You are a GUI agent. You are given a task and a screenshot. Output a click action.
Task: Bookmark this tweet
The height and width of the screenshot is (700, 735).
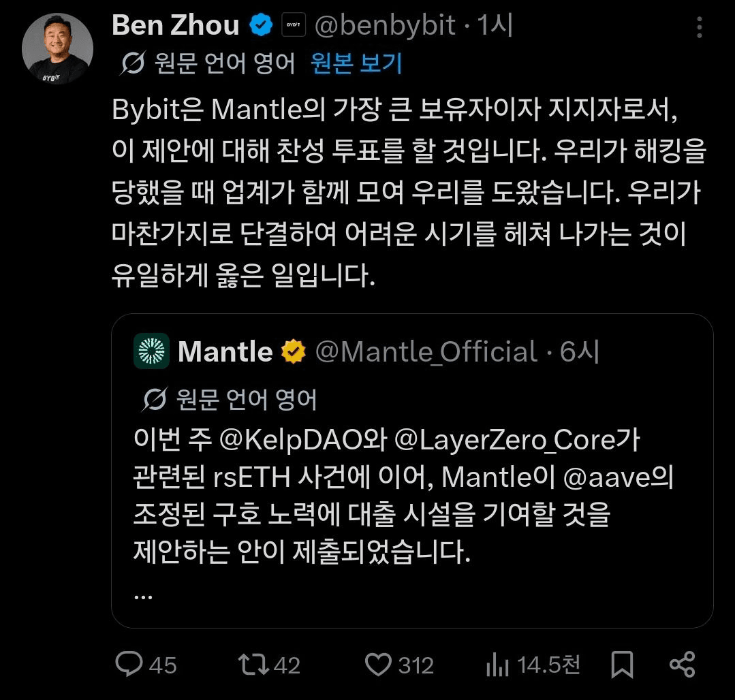click(x=621, y=664)
